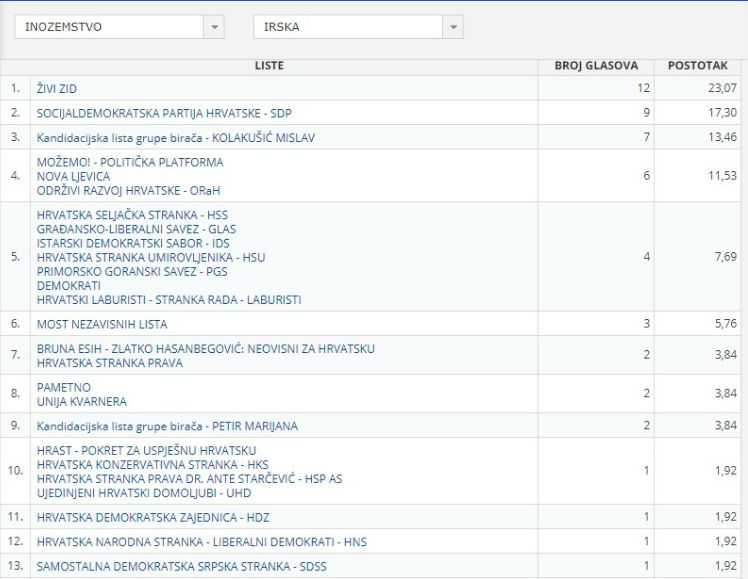The height and width of the screenshot is (579, 748).
Task: Select PRIMORSKO GORANSKI SAVEZ - PGS text
Action: point(132,271)
